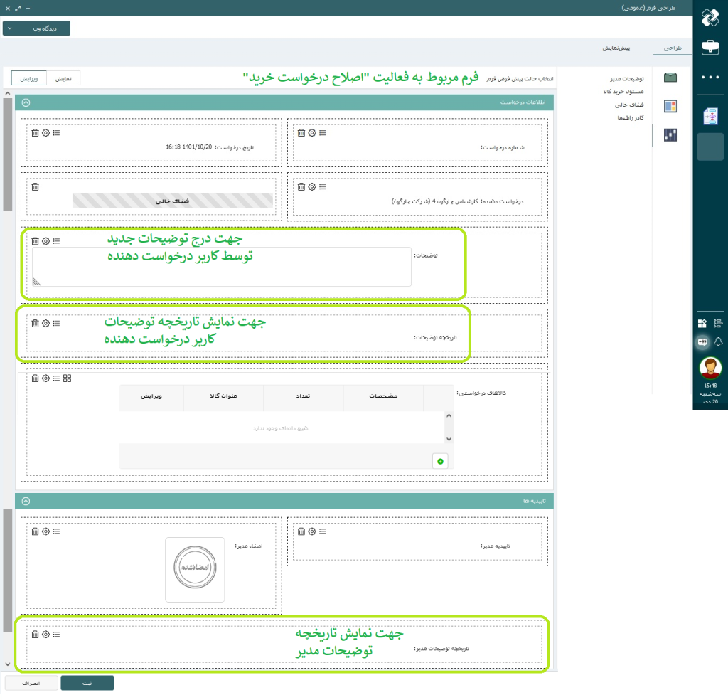
Task: Select the طراحی tab
Action: 672,48
